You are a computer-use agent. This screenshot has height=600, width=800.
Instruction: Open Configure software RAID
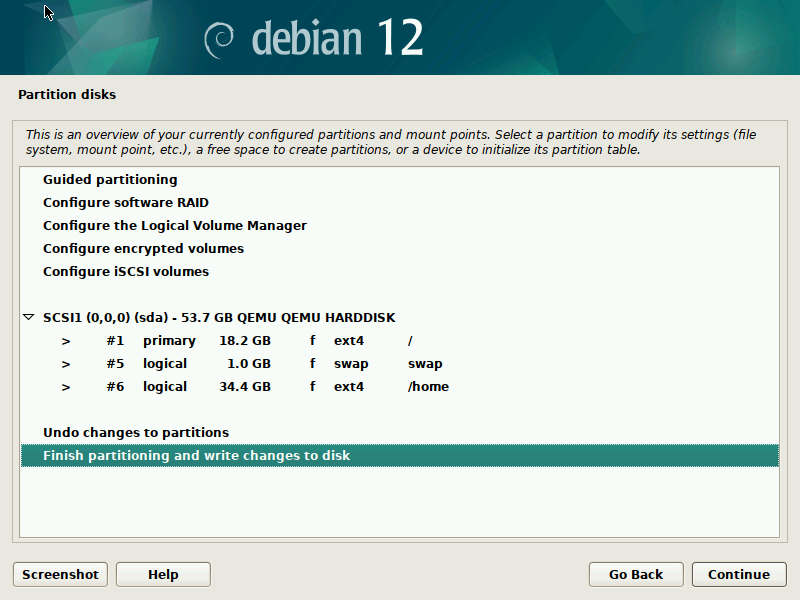pos(125,203)
